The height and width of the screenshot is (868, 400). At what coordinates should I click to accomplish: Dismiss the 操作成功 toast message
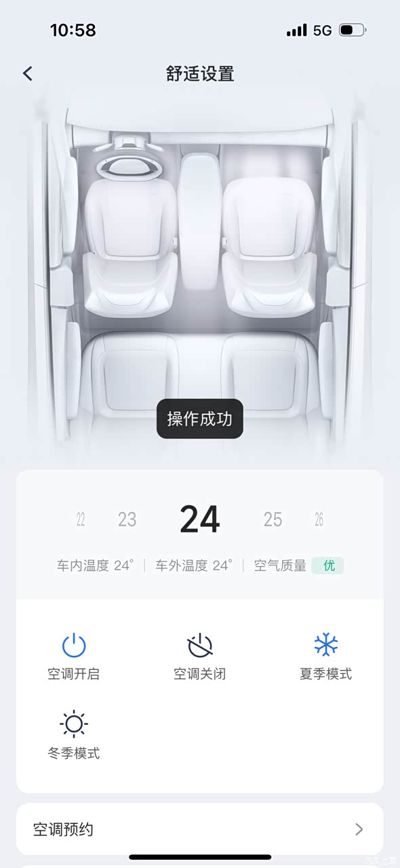coord(200,419)
